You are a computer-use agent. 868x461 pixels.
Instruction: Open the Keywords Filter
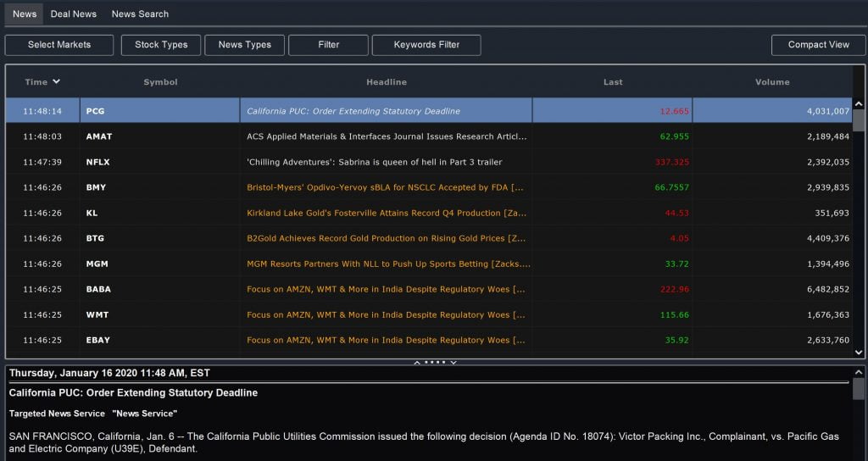pos(426,45)
